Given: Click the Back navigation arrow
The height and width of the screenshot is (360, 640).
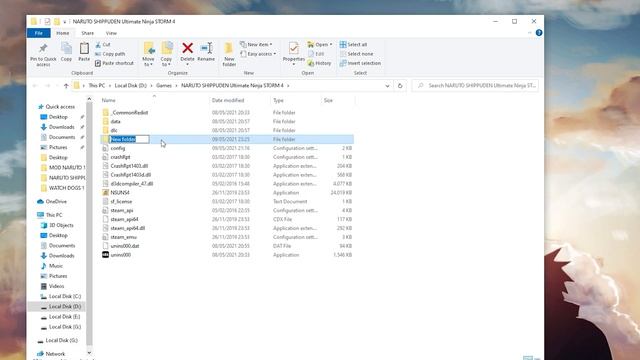Looking at the screenshot, I should 35,86.
